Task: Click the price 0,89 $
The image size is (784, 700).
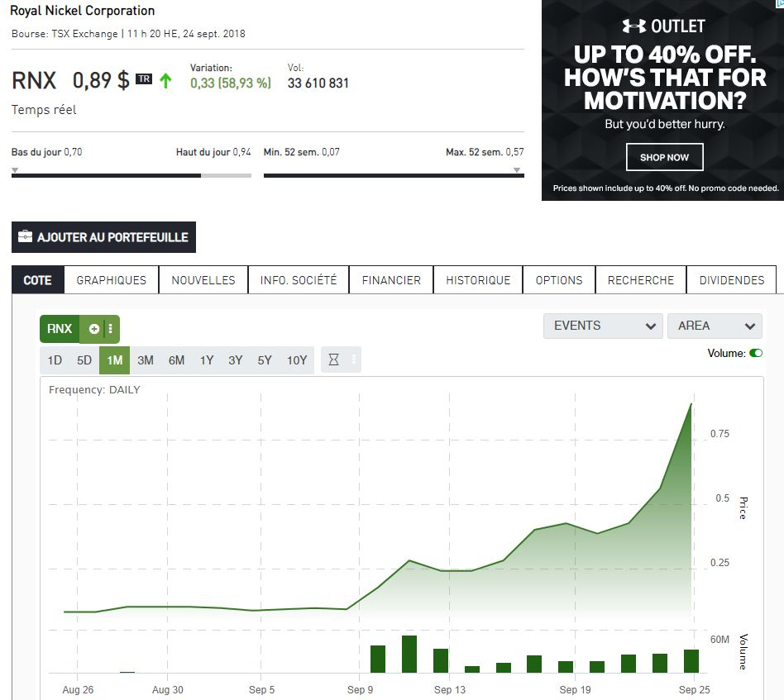Action: click(101, 80)
